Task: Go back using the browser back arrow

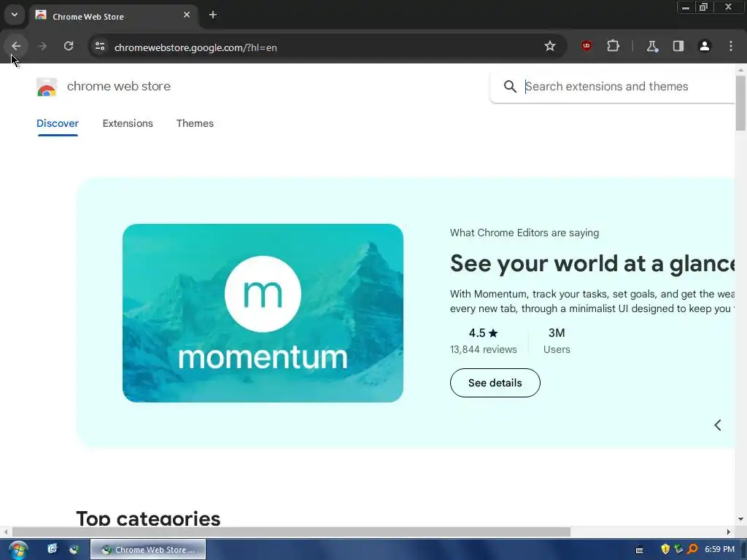Action: point(16,46)
